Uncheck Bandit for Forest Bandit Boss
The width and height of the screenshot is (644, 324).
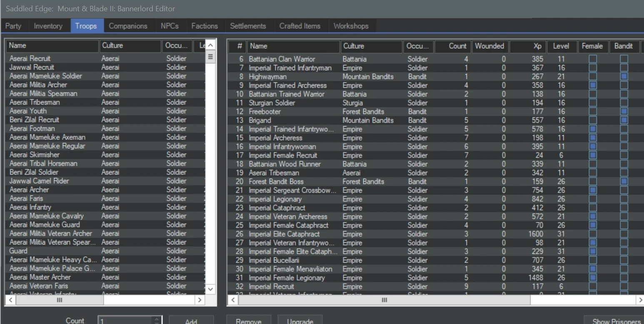pos(624,182)
